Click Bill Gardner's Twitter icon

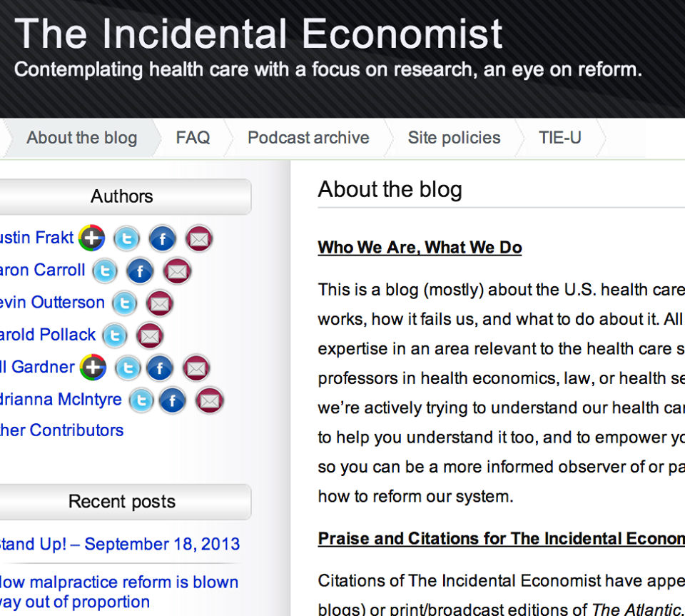128,368
